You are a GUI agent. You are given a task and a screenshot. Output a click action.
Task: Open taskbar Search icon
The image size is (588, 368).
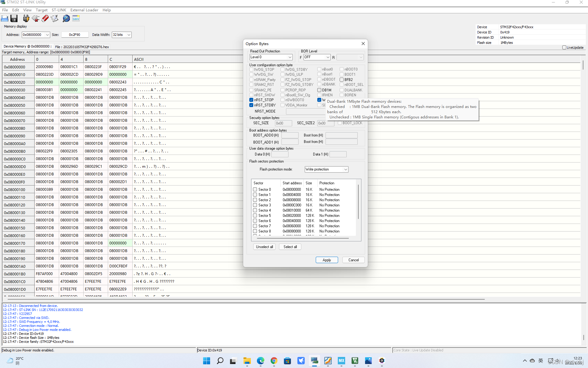(220, 361)
